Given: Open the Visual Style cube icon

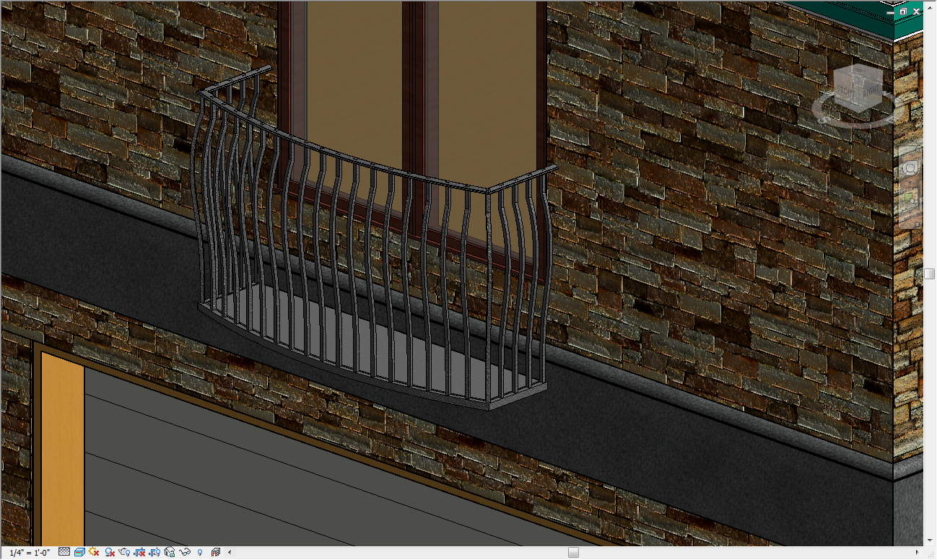Looking at the screenshot, I should point(79,553).
